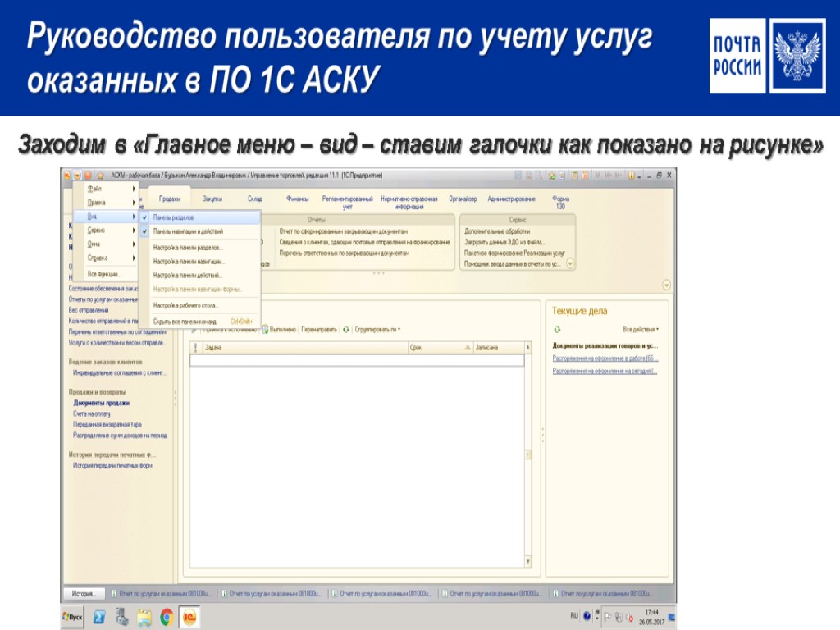Switch to the Органайзер section tab
The image size is (840, 630).
click(463, 199)
